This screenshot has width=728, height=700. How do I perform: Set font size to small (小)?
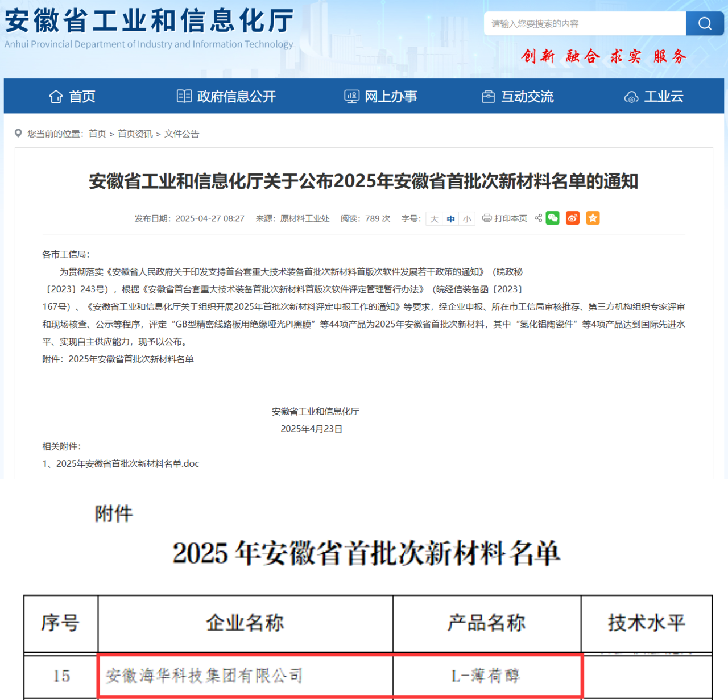tap(467, 219)
